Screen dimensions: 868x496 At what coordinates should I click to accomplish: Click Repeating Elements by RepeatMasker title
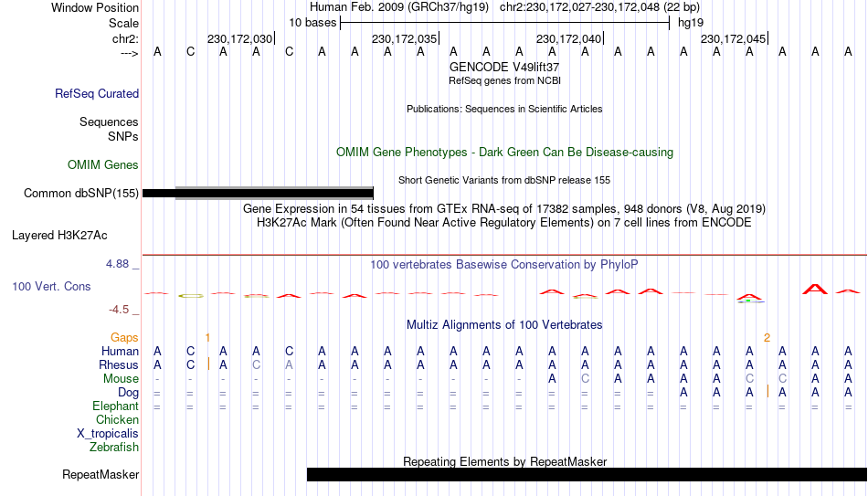pos(504,461)
